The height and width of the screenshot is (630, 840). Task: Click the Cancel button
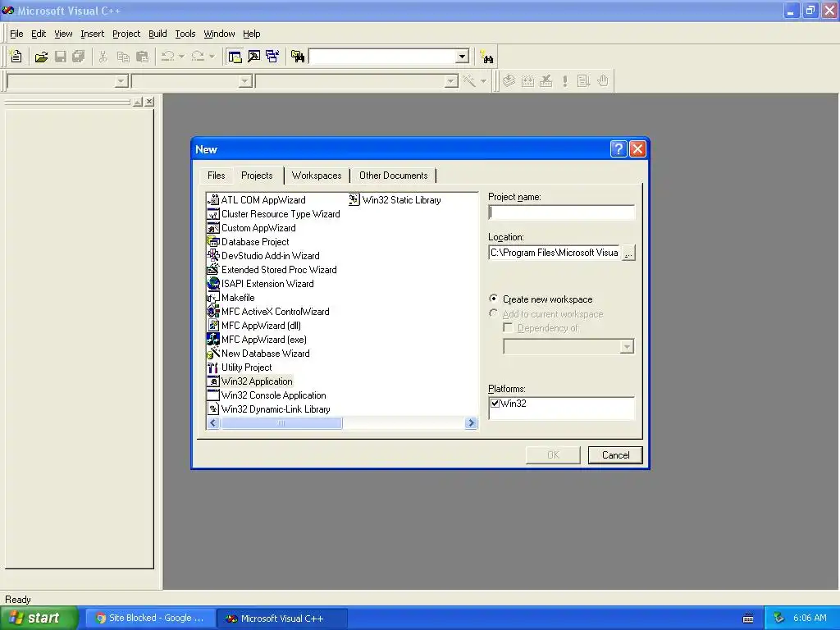[615, 454]
